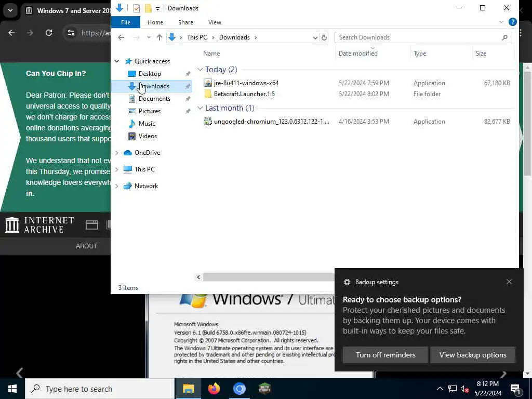This screenshot has height=399, width=532.
Task: Select Music in the navigation pane
Action: coord(147,124)
